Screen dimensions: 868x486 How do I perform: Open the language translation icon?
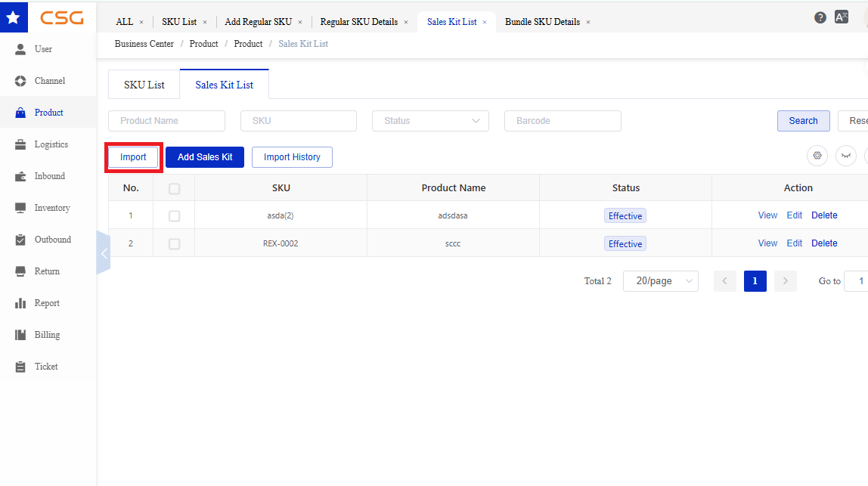[x=842, y=17]
